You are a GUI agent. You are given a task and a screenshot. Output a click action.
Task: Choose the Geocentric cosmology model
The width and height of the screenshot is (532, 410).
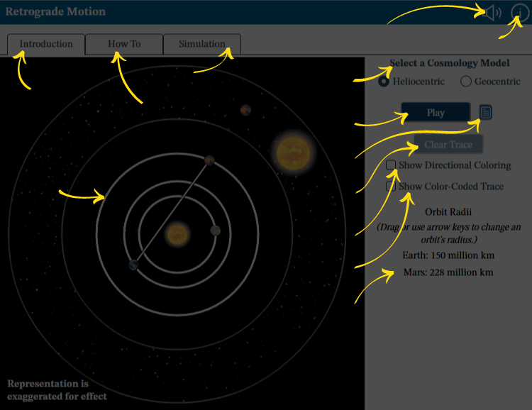click(x=466, y=82)
